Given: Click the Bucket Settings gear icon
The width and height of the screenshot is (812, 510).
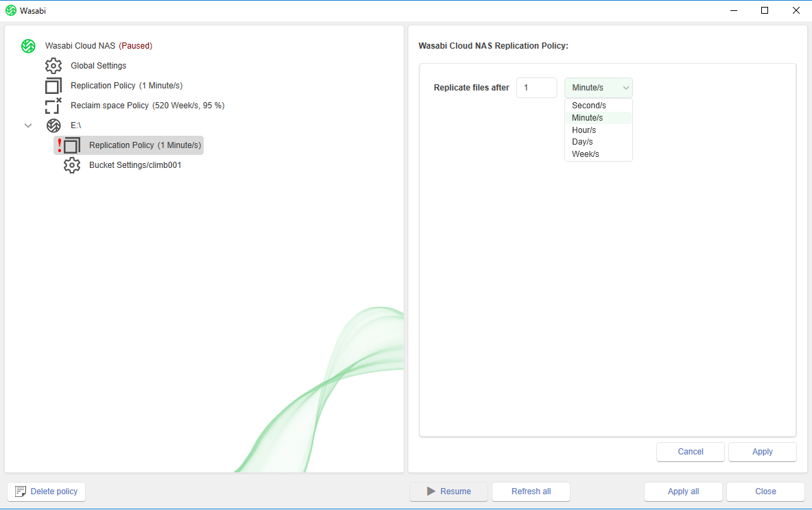Looking at the screenshot, I should pos(72,165).
